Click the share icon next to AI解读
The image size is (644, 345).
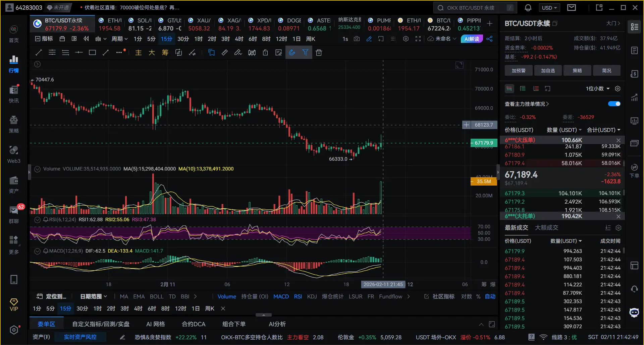pos(490,39)
